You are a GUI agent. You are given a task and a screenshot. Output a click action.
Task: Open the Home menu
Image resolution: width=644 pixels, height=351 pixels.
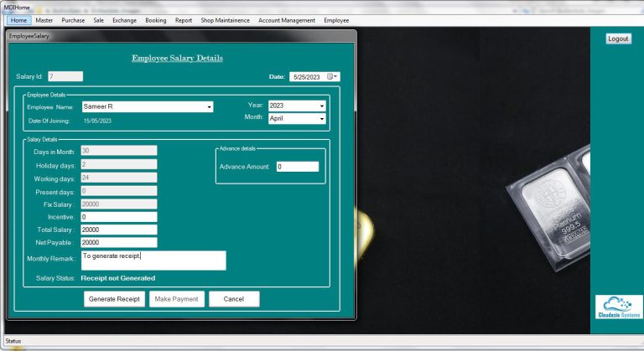(x=19, y=20)
